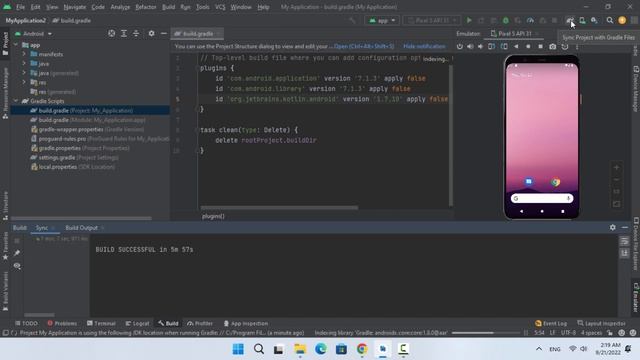Click the emulator Back triangle toolbar icon
640x360 pixels.
516,47
